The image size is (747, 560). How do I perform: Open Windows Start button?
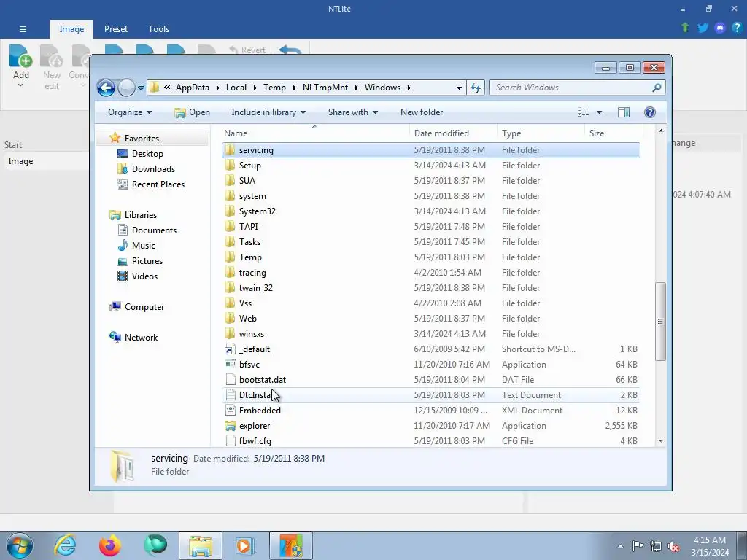(x=20, y=545)
